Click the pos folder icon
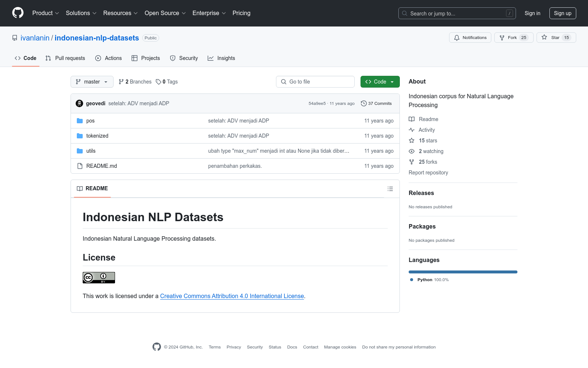Screen dimensions: 588x368 coord(80,121)
